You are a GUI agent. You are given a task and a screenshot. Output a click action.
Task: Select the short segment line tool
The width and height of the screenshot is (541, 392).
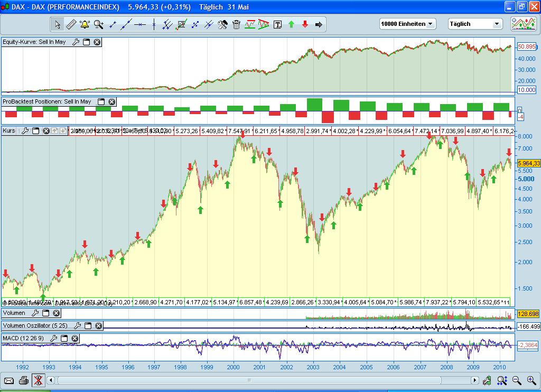[113, 24]
